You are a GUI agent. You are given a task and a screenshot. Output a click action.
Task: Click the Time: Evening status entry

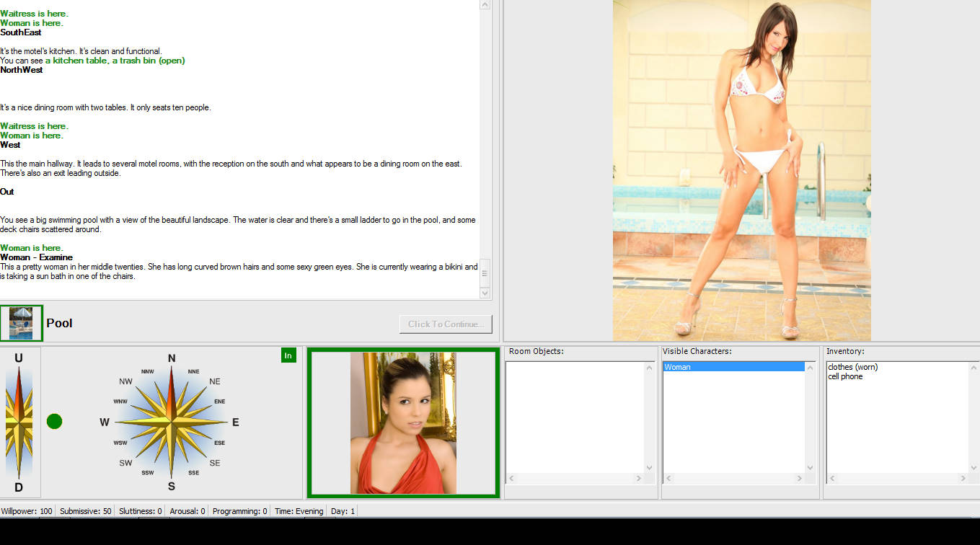click(299, 511)
